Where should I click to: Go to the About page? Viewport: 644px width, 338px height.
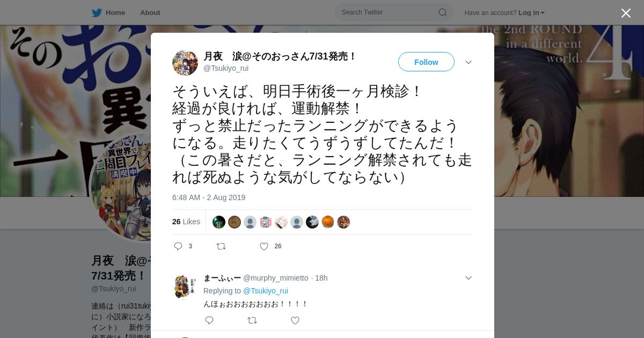[x=150, y=13]
